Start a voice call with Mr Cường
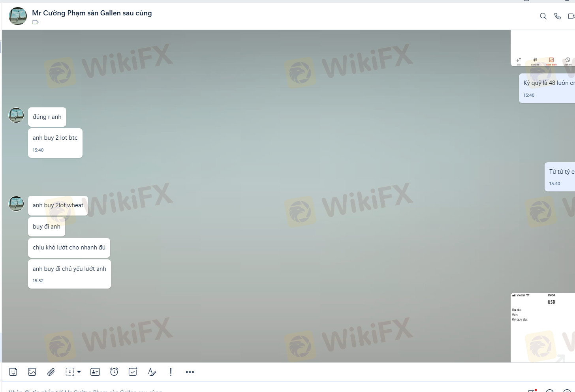 point(558,16)
